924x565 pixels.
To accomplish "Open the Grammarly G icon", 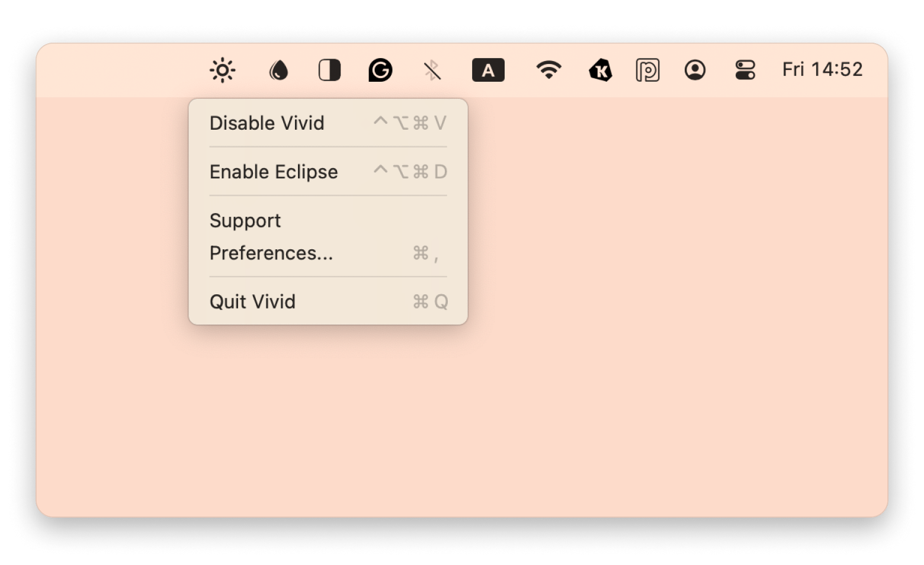I will click(380, 70).
